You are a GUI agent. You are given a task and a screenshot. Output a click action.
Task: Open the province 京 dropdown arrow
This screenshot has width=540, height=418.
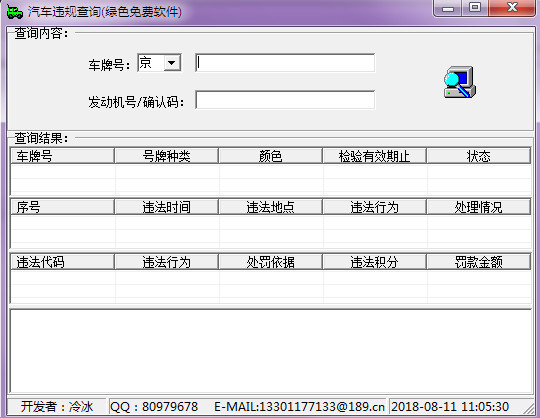click(x=172, y=63)
